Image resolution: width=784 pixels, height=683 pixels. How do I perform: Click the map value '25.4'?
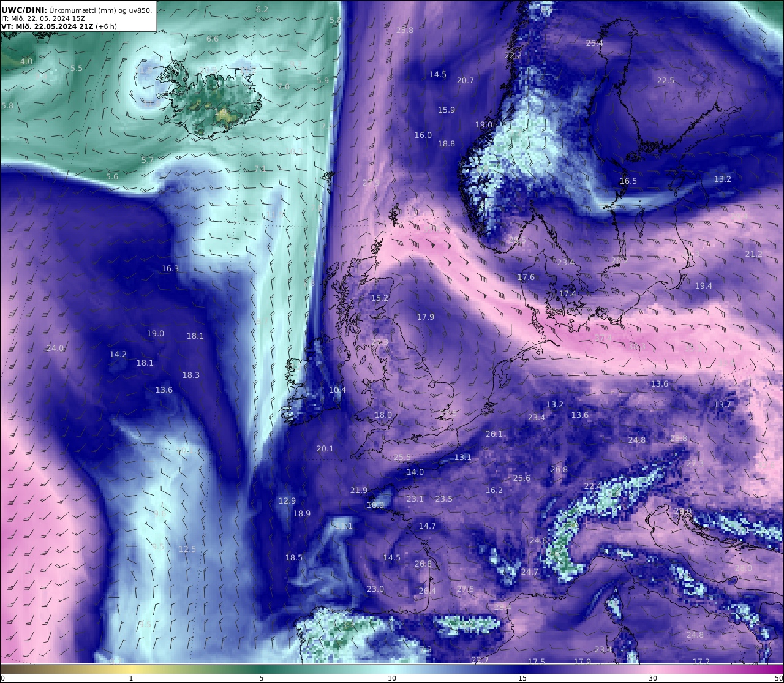pyautogui.click(x=595, y=43)
